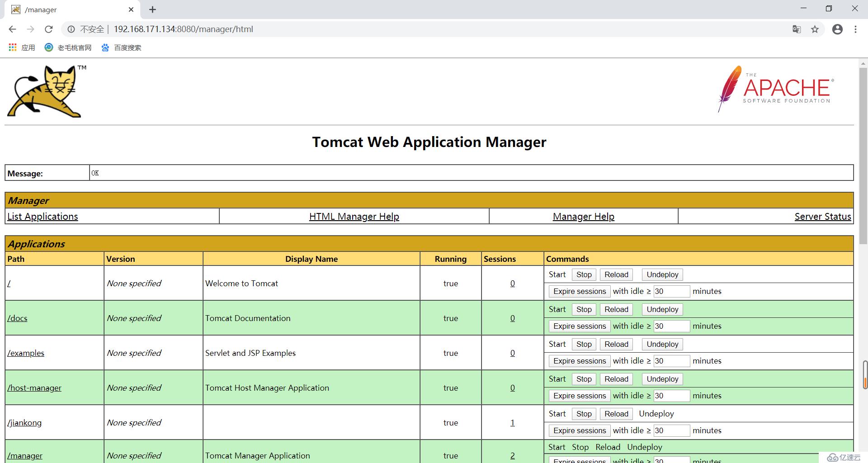The height and width of the screenshot is (463, 868).
Task: Open the Manager Help link
Action: (583, 217)
